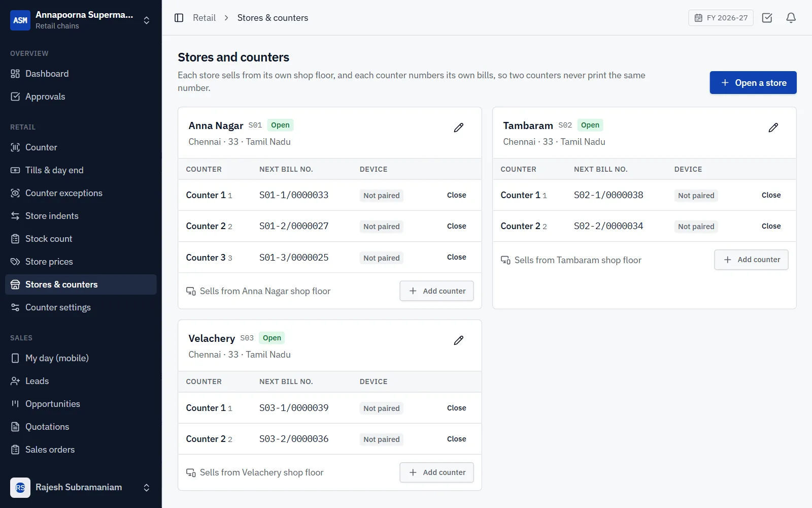Close Velachery Counter 1
The height and width of the screenshot is (508, 812).
[456, 408]
